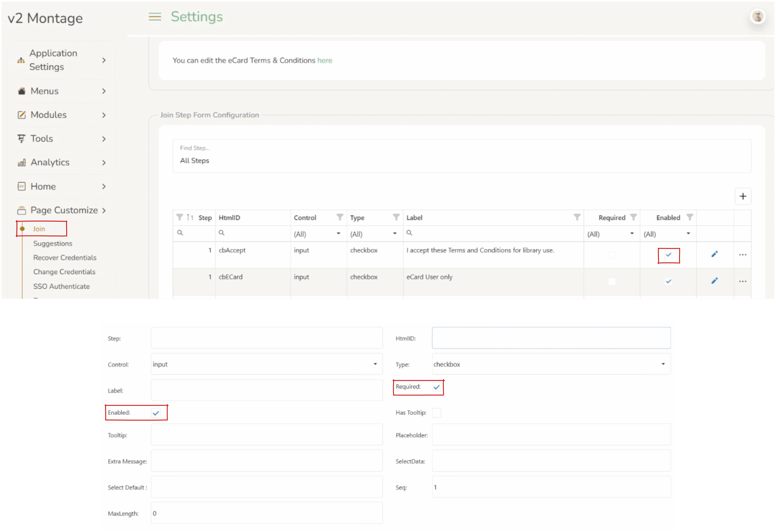776x532 pixels.
Task: Click the HtmlID input field in form
Action: (x=550, y=338)
